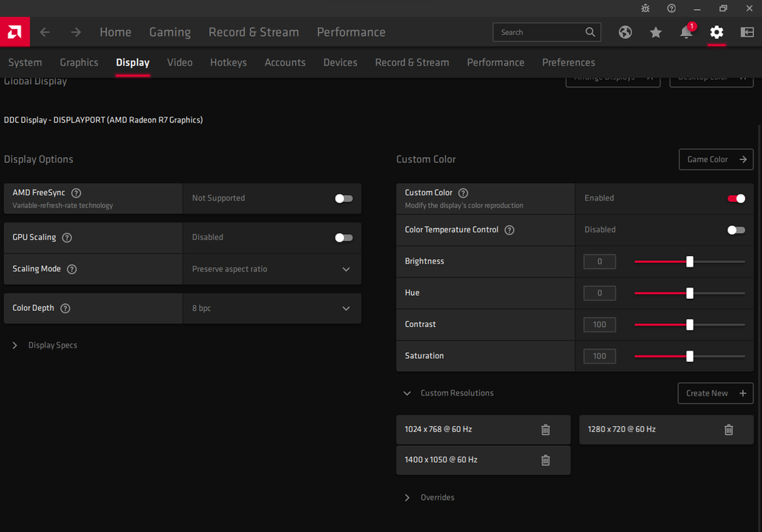762x532 pixels.
Task: Open top-bar Performance section
Action: 352,32
